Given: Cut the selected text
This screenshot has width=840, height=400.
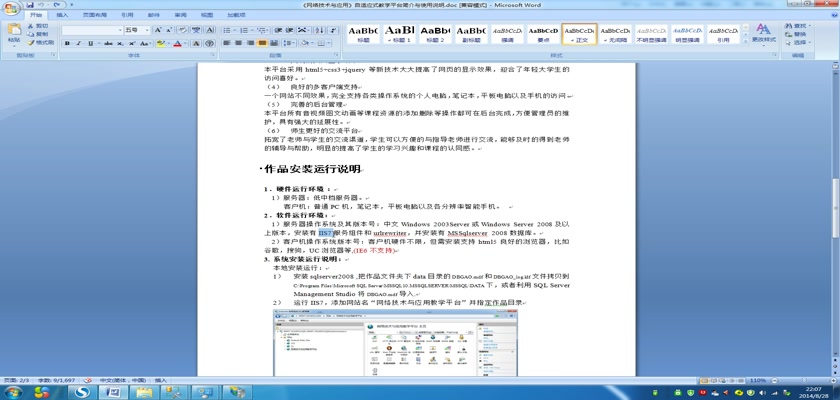Looking at the screenshot, I should [x=39, y=26].
